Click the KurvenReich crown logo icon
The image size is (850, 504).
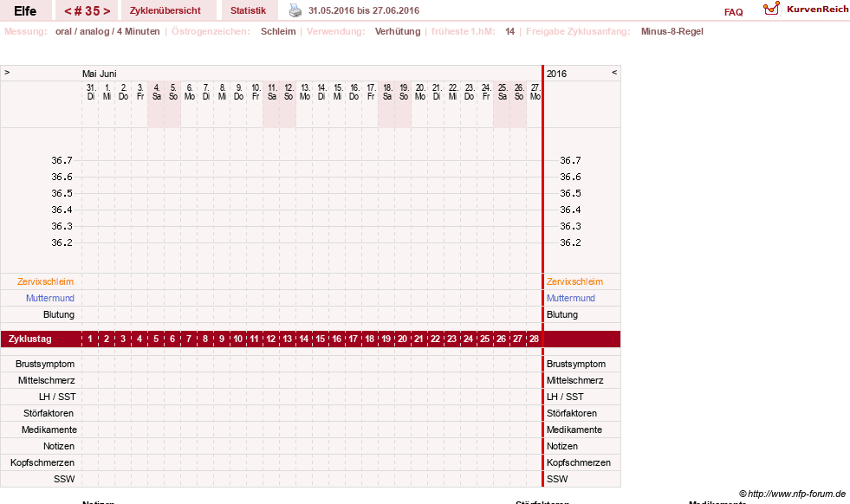click(771, 9)
